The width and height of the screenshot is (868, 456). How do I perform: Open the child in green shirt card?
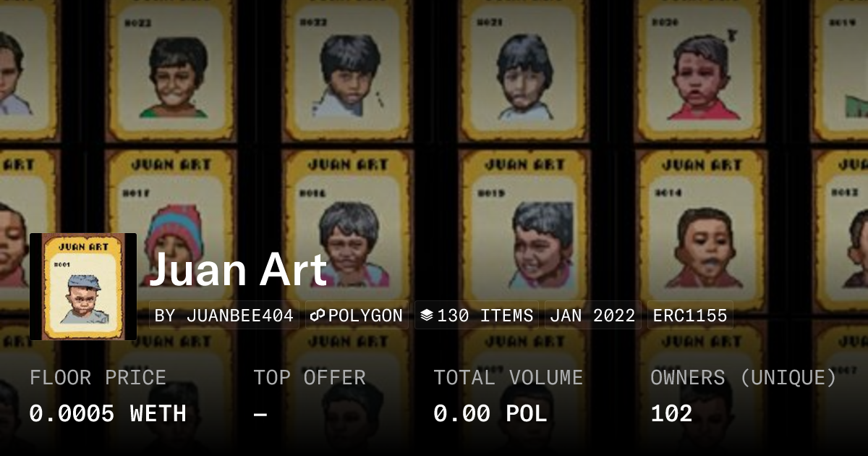tap(171, 70)
